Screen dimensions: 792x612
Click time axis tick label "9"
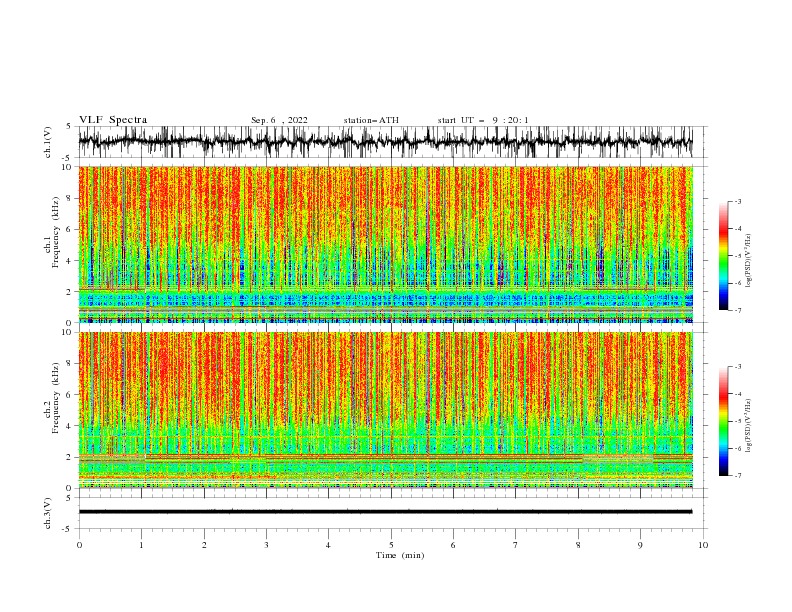pos(640,545)
